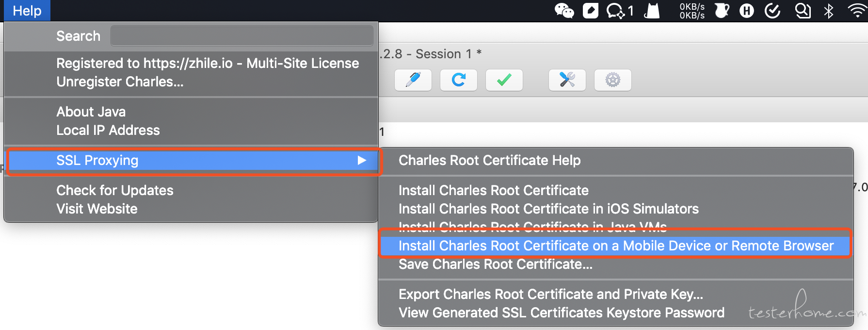Choose Check for Updates
Viewport: 868px width, 330px height.
[114, 190]
